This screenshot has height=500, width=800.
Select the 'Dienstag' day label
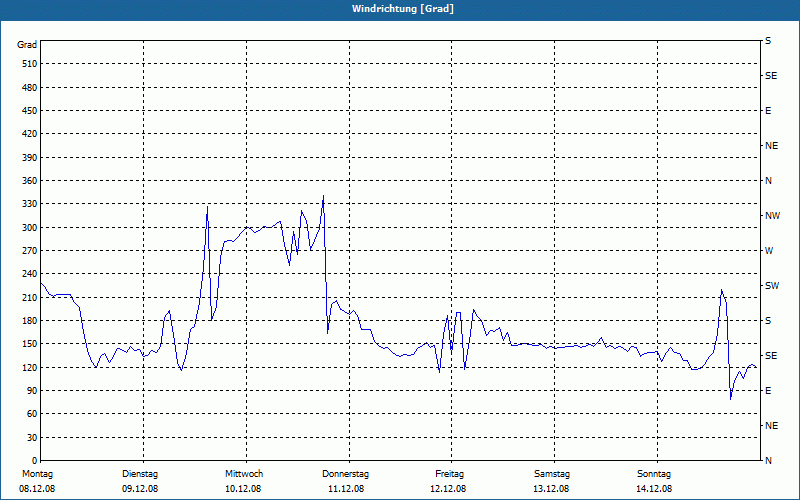(x=140, y=474)
